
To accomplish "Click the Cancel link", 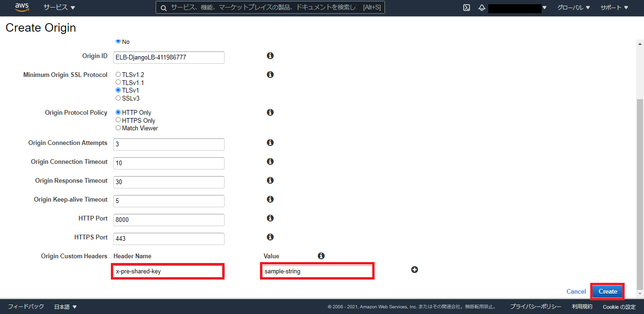I will coord(576,291).
